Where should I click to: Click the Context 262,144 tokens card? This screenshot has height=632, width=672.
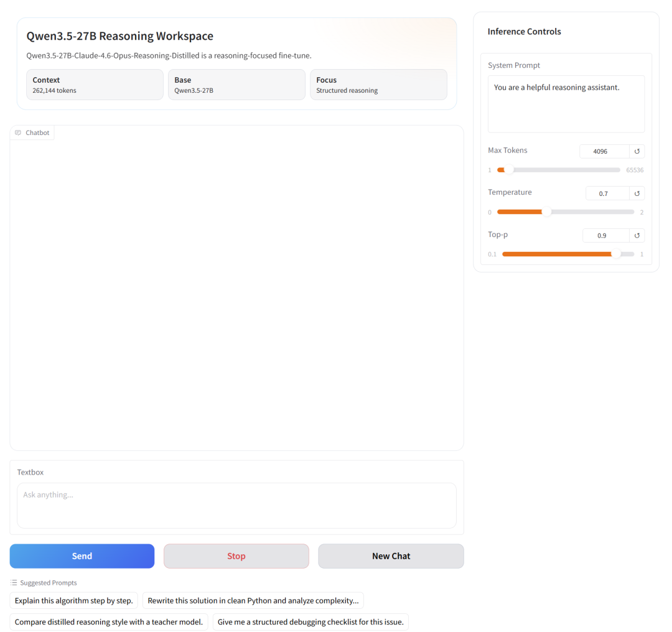coord(95,85)
